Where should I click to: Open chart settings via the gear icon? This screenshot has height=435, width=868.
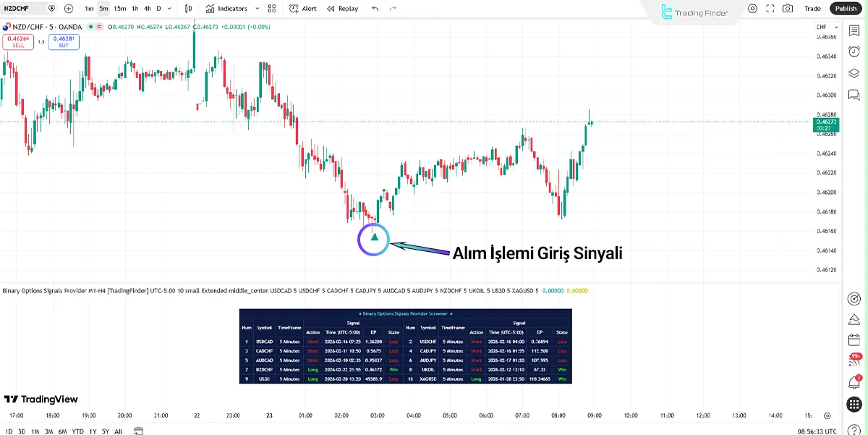[752, 8]
